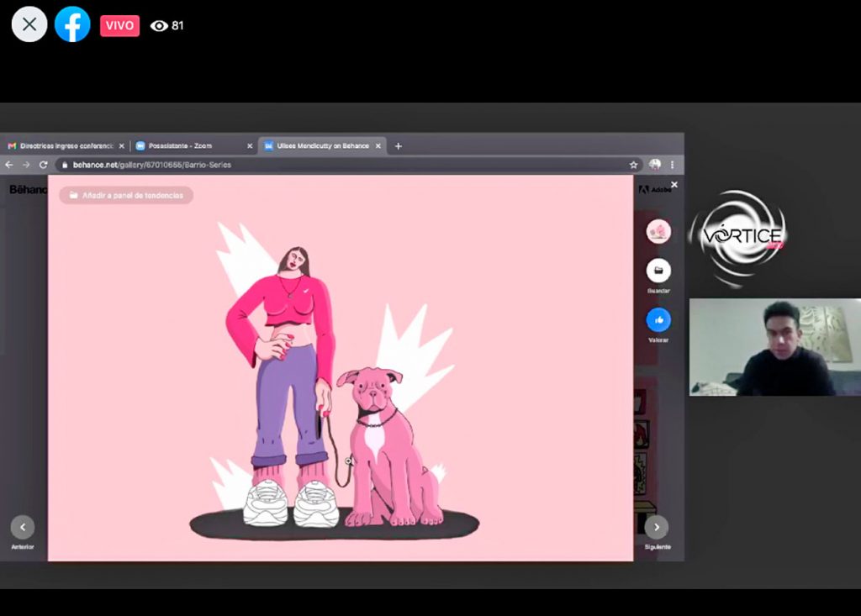Close the Gmail Directrices tab
This screenshot has width=861, height=616.
121,146
